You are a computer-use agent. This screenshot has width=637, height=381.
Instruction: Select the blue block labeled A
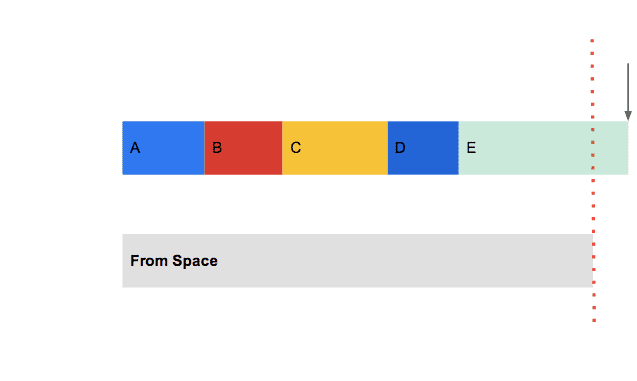coord(163,148)
